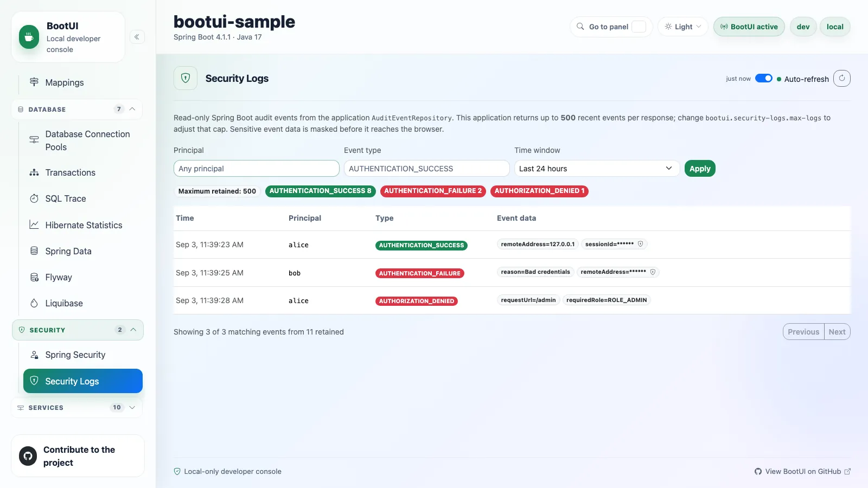Click the AUTHORIZATION_DENIED badge in alice's row

point(417,301)
